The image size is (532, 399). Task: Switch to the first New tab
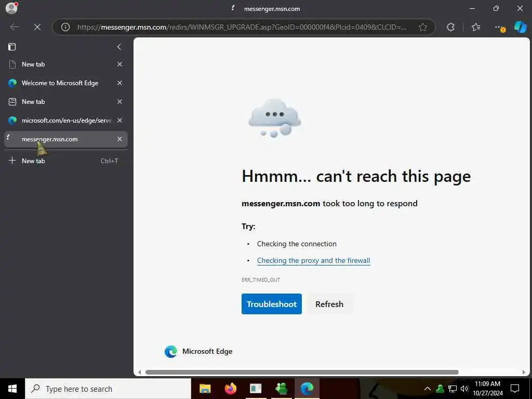click(66, 64)
